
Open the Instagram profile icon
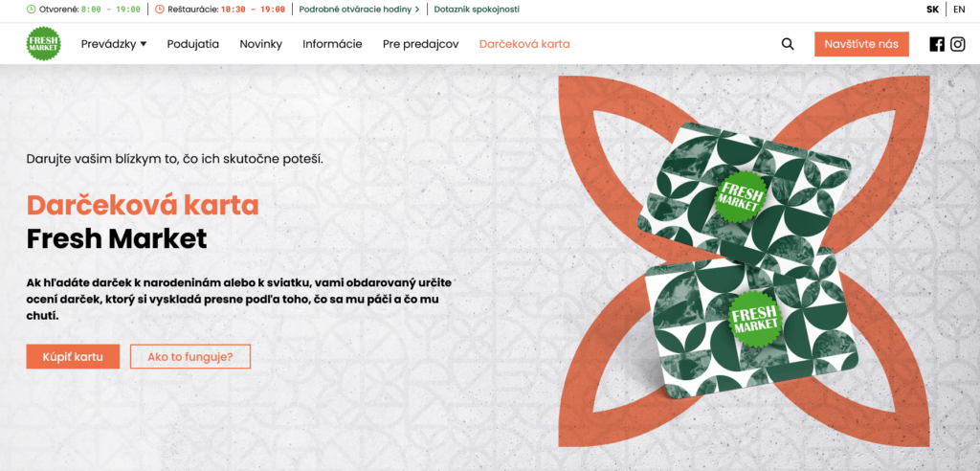(957, 44)
